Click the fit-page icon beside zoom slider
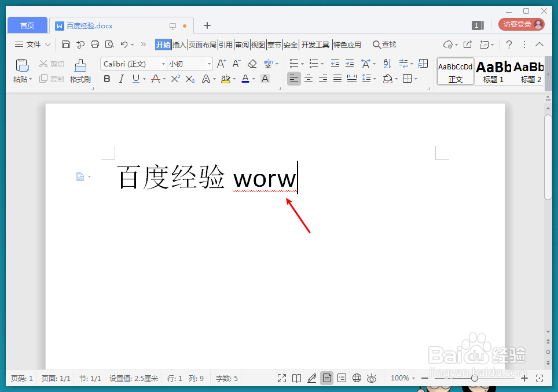This screenshot has width=558, height=392. point(539,378)
